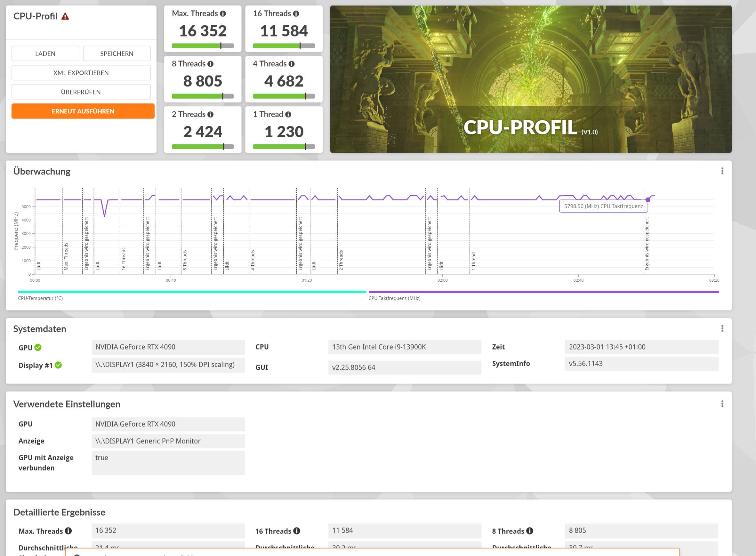Click the 4 Threads score progress bar

pos(284,96)
